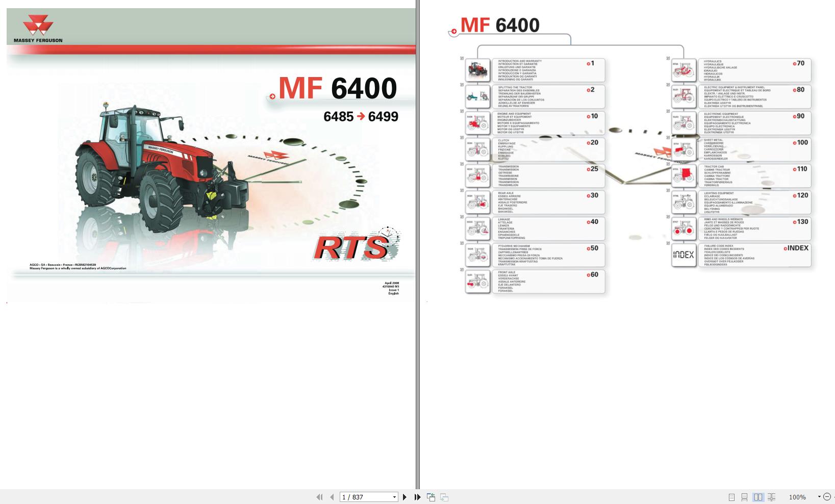Open the Rear Axle section tractor icon
835x504 pixels.
click(478, 203)
